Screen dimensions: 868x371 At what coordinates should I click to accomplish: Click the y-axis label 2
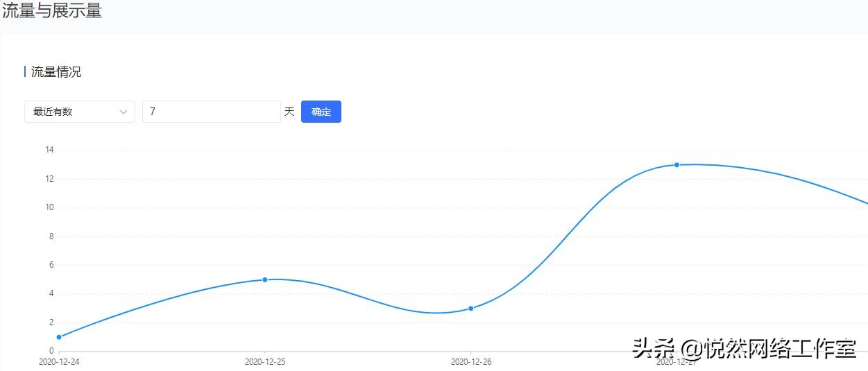click(51, 322)
